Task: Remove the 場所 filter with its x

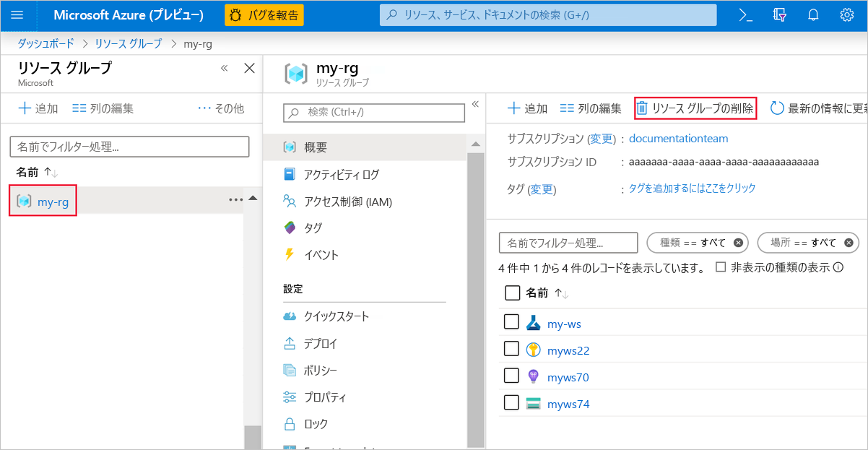Action: coord(849,242)
